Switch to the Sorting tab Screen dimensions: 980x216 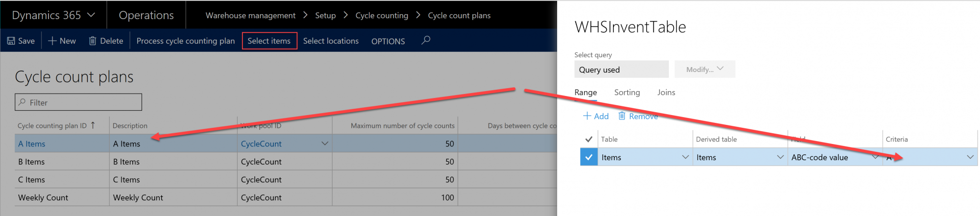coord(627,93)
